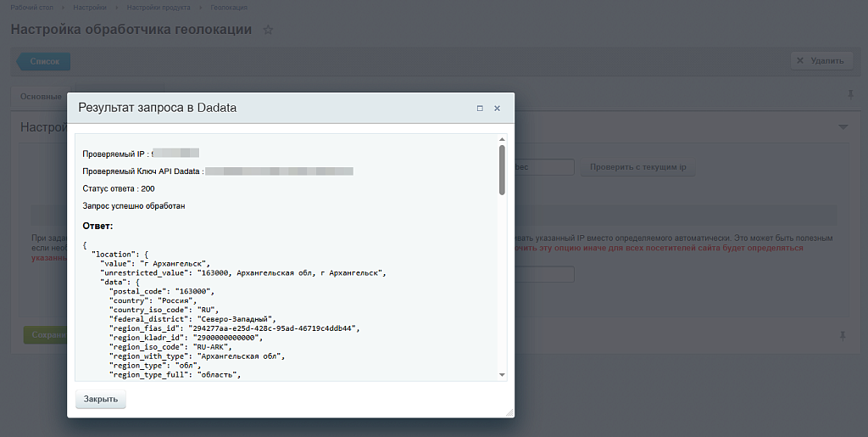Close the Dadata result dialog with X

(498, 109)
